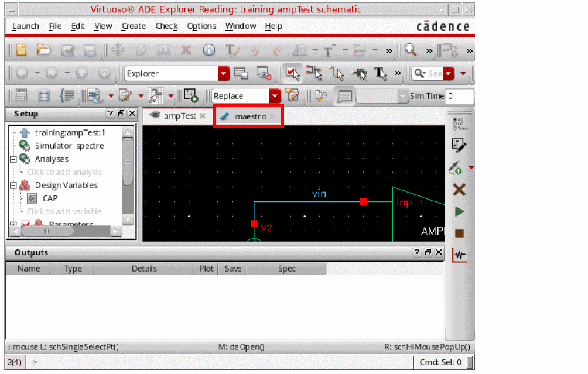Click the Delete red X toolbar icon
This screenshot has width=588, height=374.
186,50
